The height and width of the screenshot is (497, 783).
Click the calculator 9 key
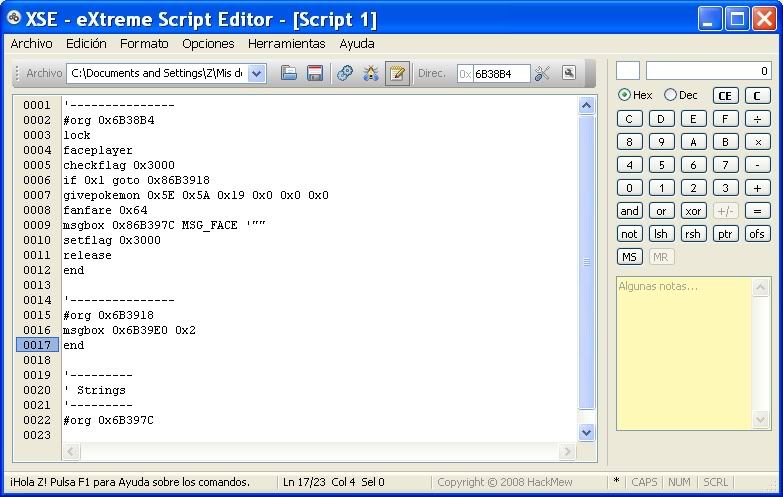coord(661,142)
